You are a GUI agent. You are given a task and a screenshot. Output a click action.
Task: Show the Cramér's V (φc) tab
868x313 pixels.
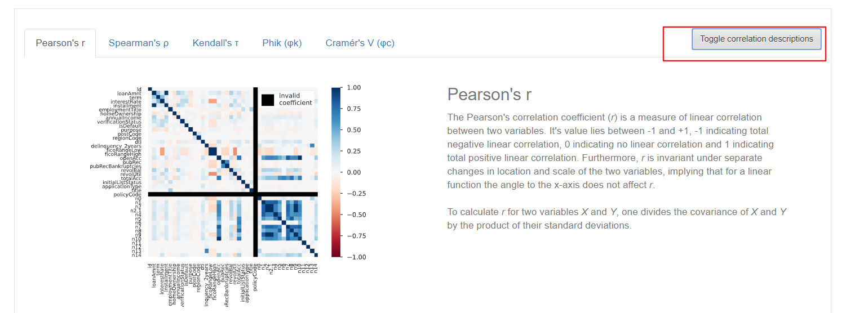[360, 43]
